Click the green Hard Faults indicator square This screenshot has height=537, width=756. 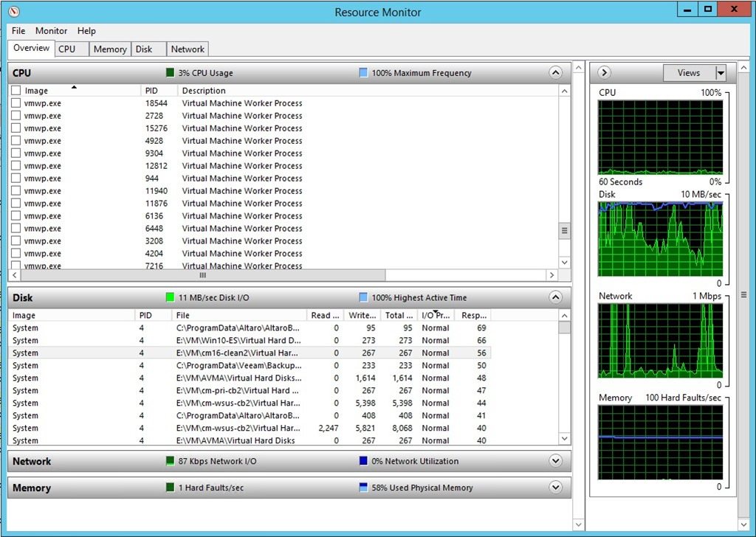coord(170,488)
